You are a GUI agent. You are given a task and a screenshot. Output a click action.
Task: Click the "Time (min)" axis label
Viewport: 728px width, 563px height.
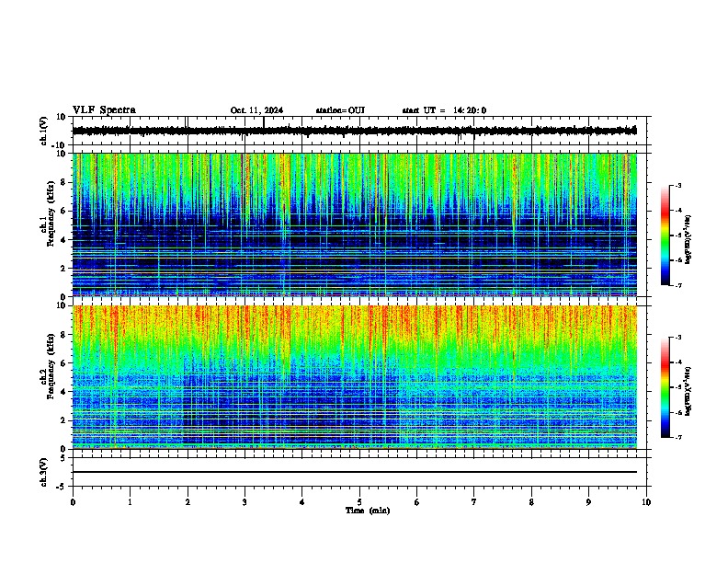pos(368,511)
